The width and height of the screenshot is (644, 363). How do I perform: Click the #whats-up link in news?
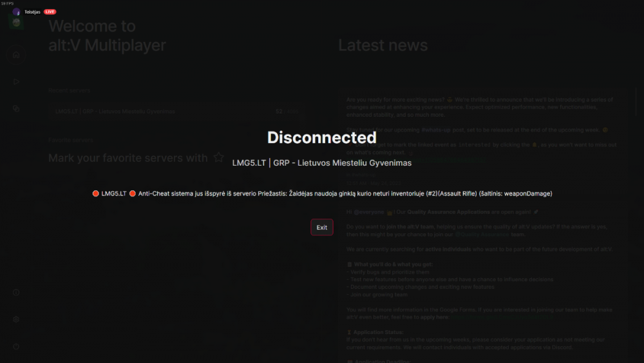436,130
